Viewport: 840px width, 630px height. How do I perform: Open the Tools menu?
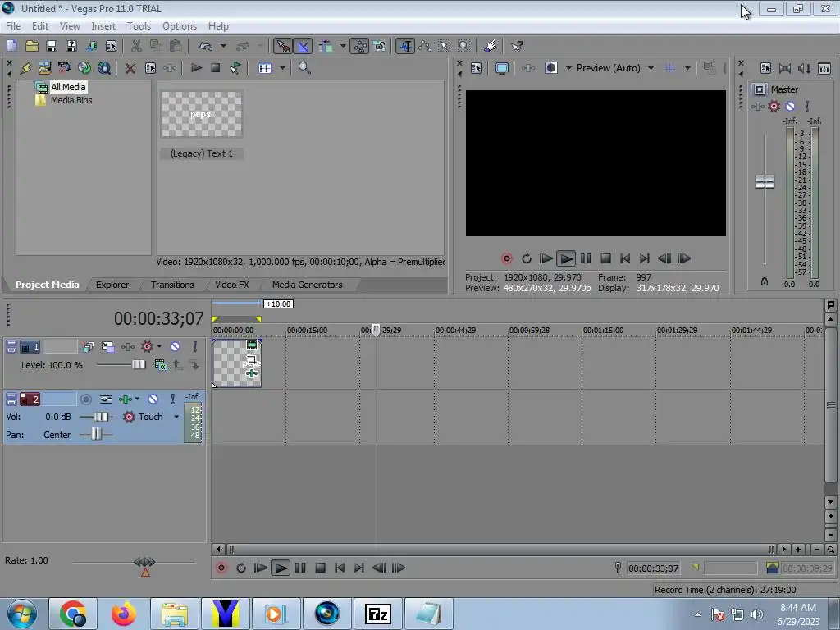click(139, 25)
